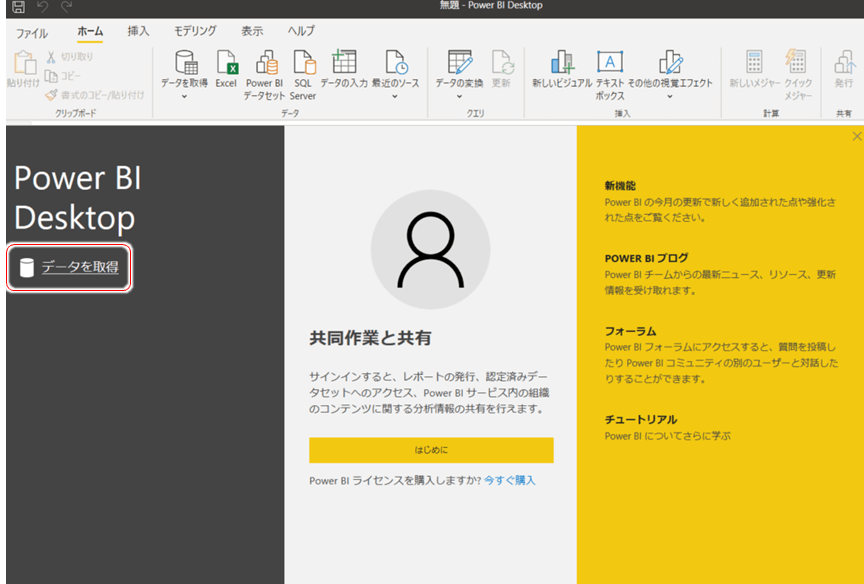864x584 pixels.
Task: Click the 今すぐ購入 link
Action: [510, 481]
